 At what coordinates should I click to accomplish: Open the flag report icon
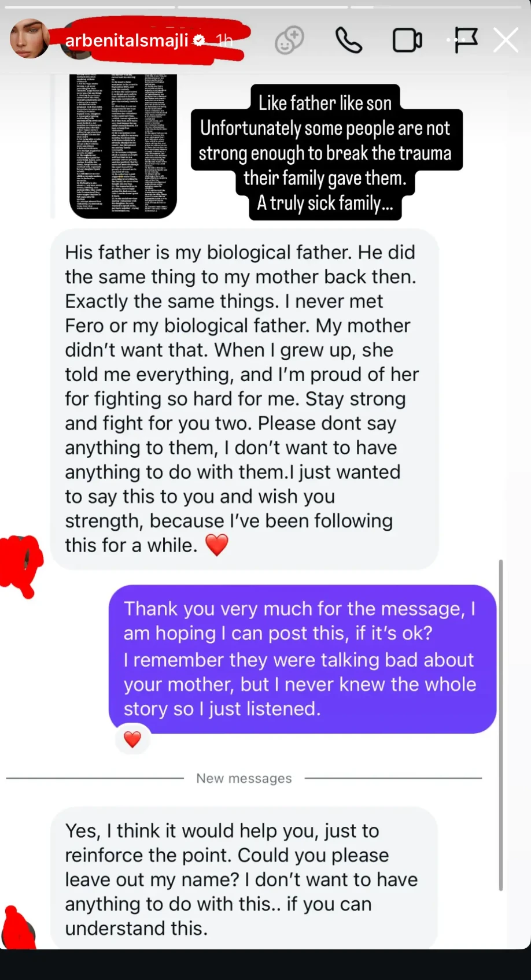464,40
